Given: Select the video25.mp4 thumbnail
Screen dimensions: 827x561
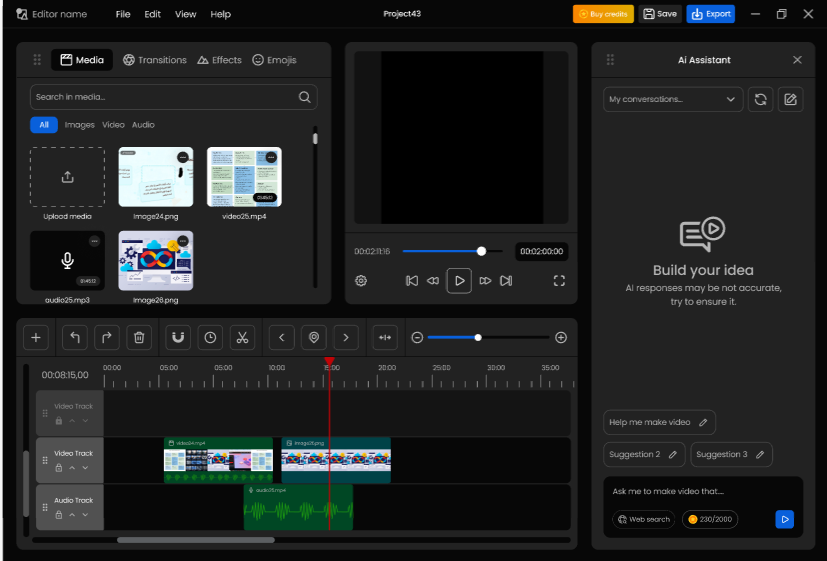Looking at the screenshot, I should [x=244, y=177].
